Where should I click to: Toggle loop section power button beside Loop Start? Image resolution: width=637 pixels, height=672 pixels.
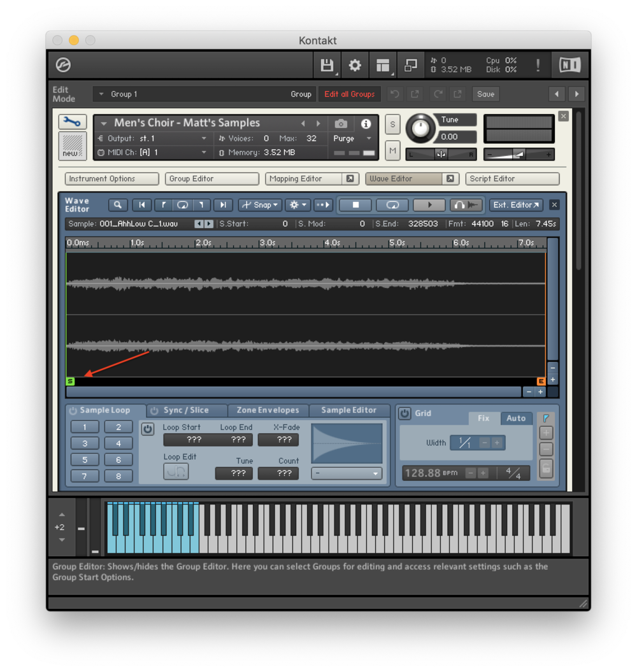pos(147,429)
